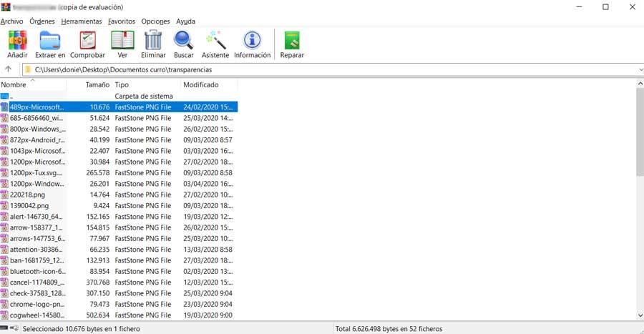
Task: Select file ban-1681759_12...
Action: (x=37, y=260)
